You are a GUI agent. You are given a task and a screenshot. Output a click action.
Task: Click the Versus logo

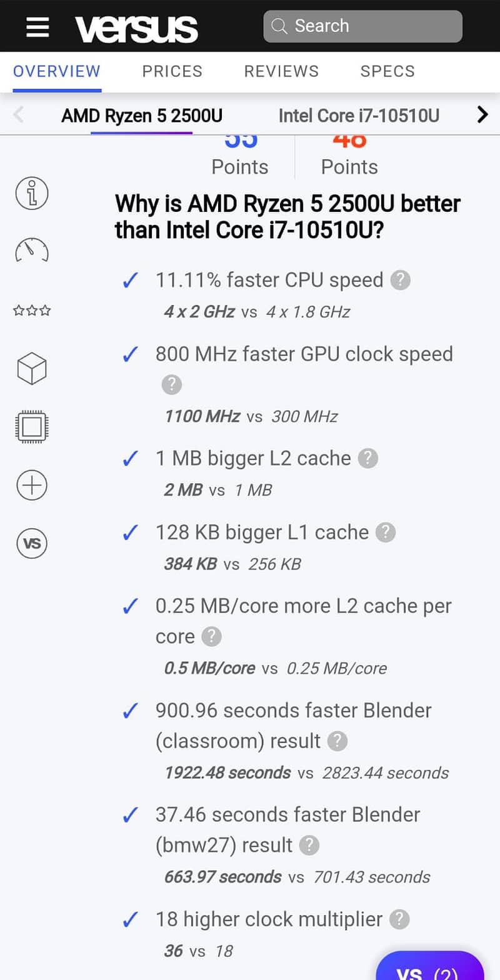coord(136,28)
